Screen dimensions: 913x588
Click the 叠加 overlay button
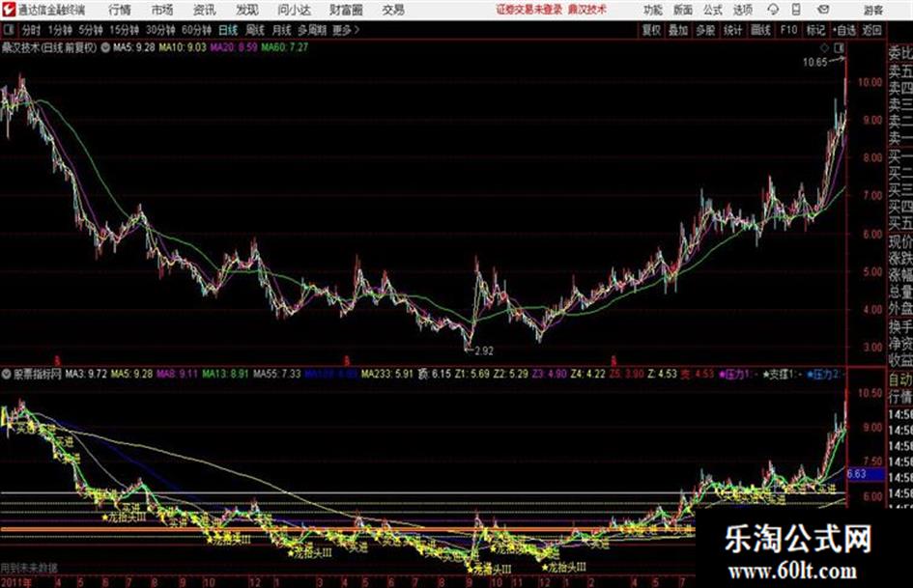[678, 30]
